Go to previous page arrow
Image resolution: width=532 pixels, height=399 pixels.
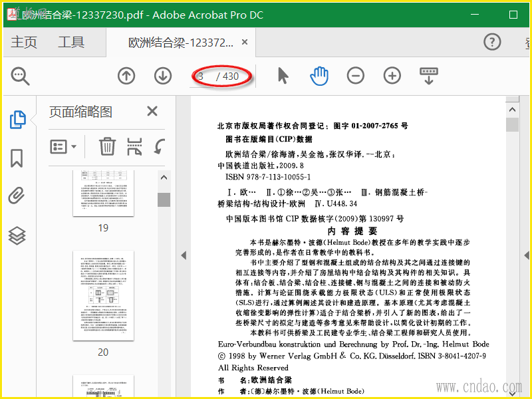tap(126, 76)
